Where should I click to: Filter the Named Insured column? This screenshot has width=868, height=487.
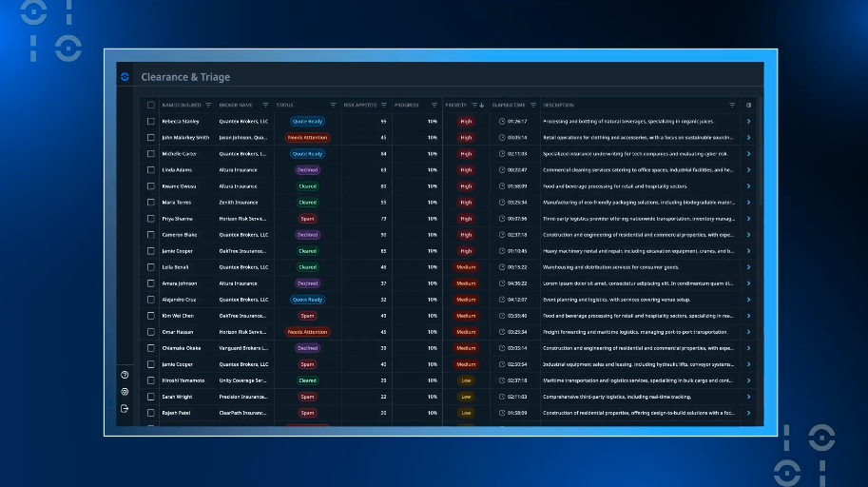coord(208,105)
